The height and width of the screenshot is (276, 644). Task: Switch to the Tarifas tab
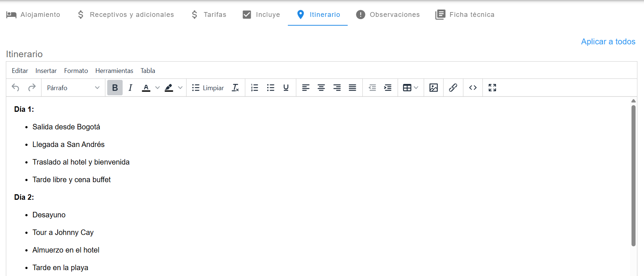click(209, 15)
